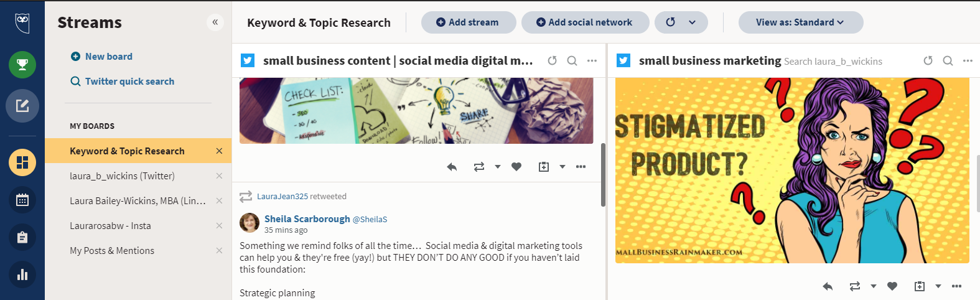Click the Twitter icon on small business content stream

pos(248,60)
